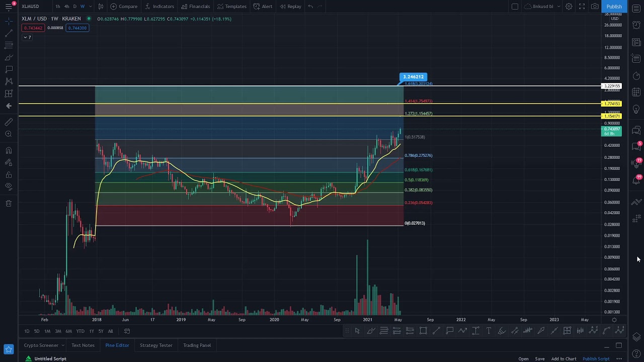
Task: Switch to 1h timeframe
Action: (58, 7)
